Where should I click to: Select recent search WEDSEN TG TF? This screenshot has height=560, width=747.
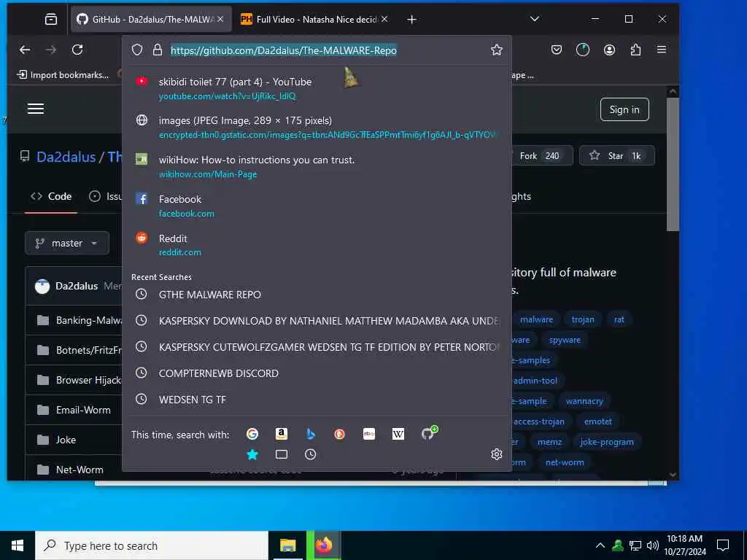click(x=317, y=400)
